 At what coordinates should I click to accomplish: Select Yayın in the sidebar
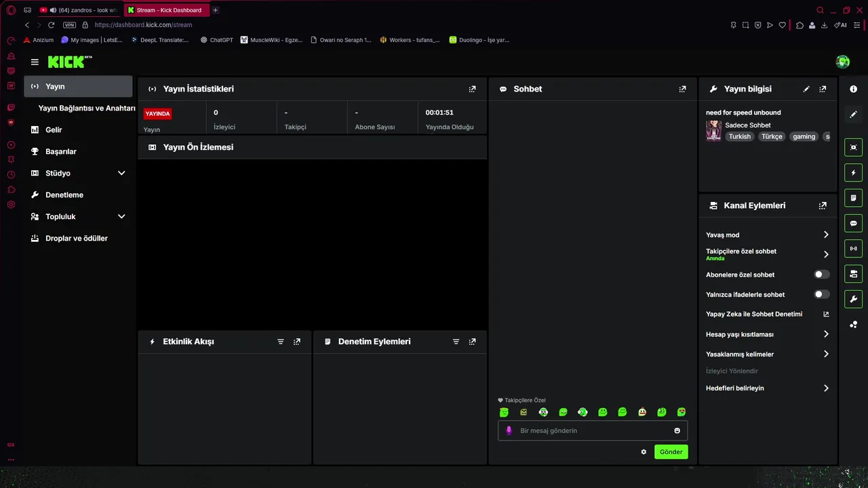coord(79,86)
